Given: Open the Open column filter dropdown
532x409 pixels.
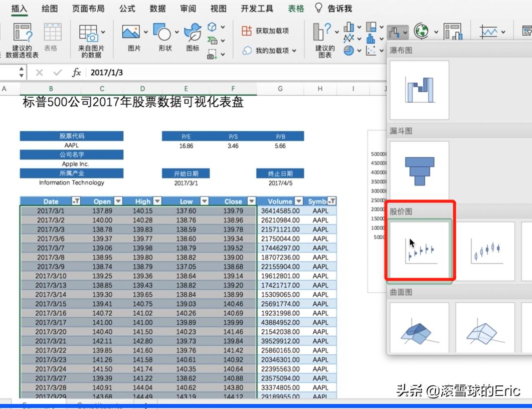Looking at the screenshot, I should tap(118, 201).
